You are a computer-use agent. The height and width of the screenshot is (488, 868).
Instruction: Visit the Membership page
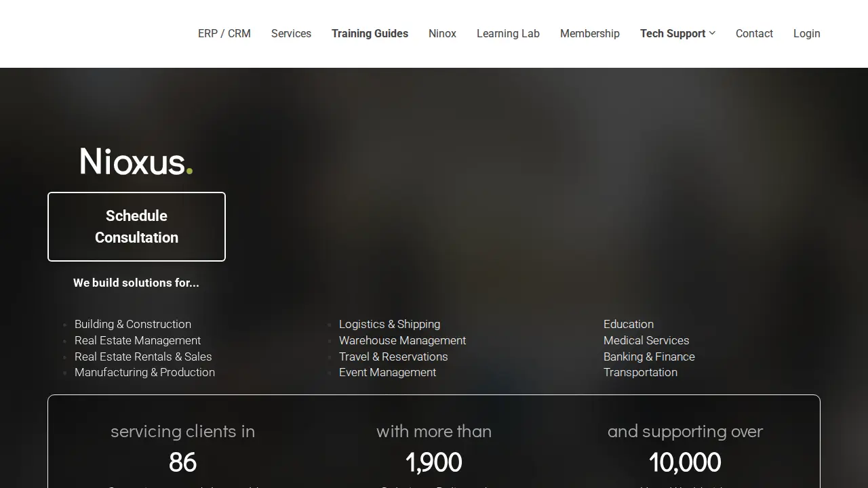(x=590, y=33)
